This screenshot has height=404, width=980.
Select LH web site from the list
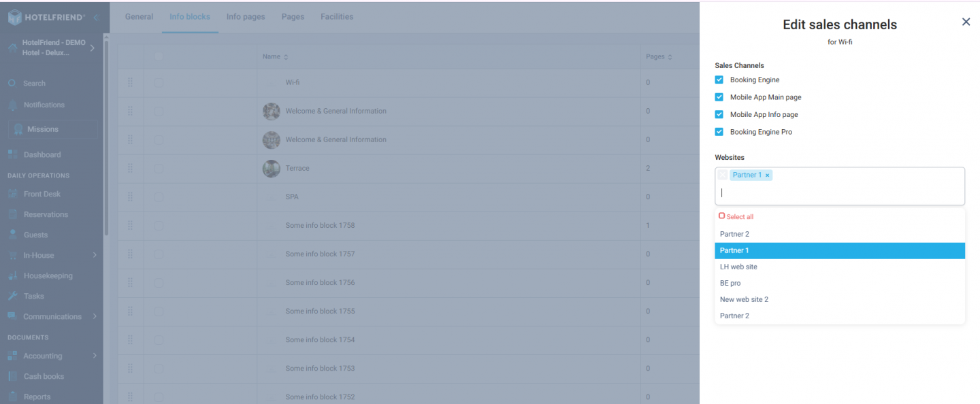739,267
